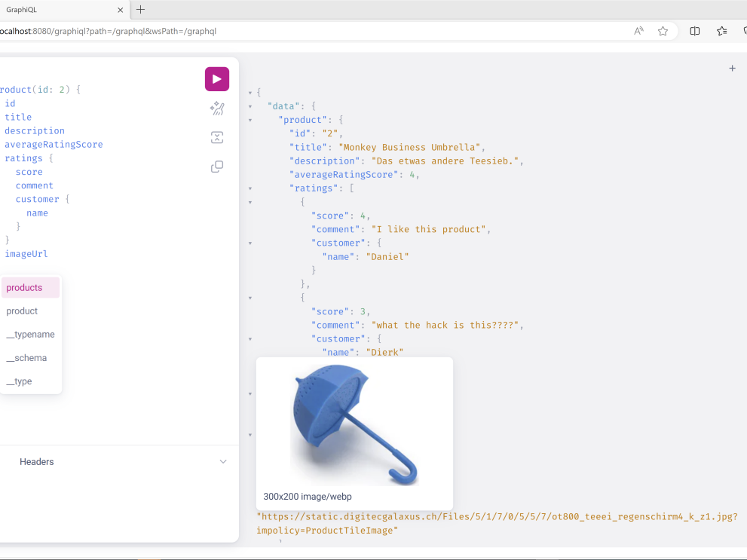Add a new GraphiQL tab with plus icon
The height and width of the screenshot is (560, 747).
coord(732,69)
